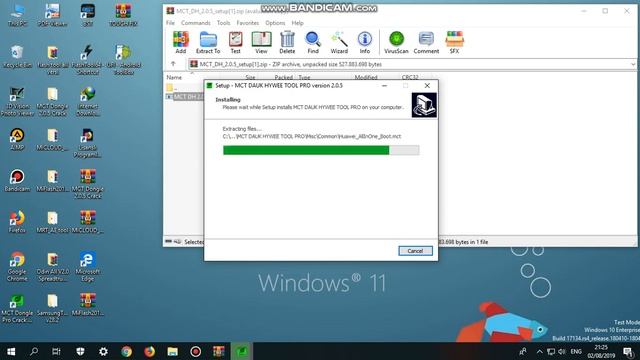Open the Tools menu in WinRAR

point(223,23)
